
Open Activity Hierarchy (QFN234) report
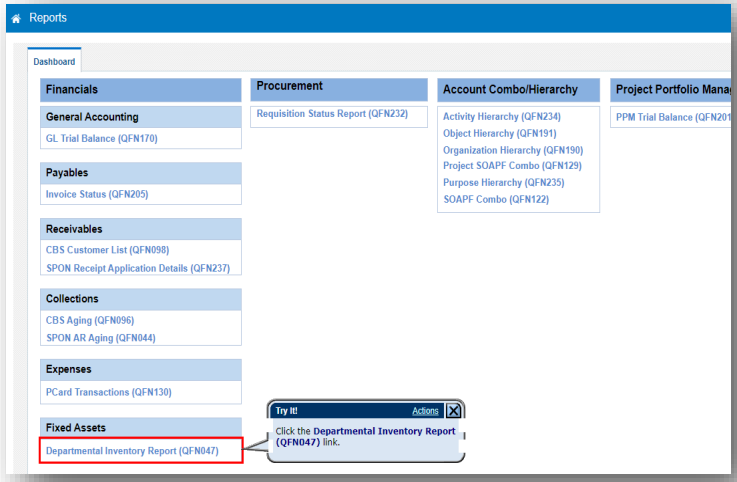click(x=502, y=117)
